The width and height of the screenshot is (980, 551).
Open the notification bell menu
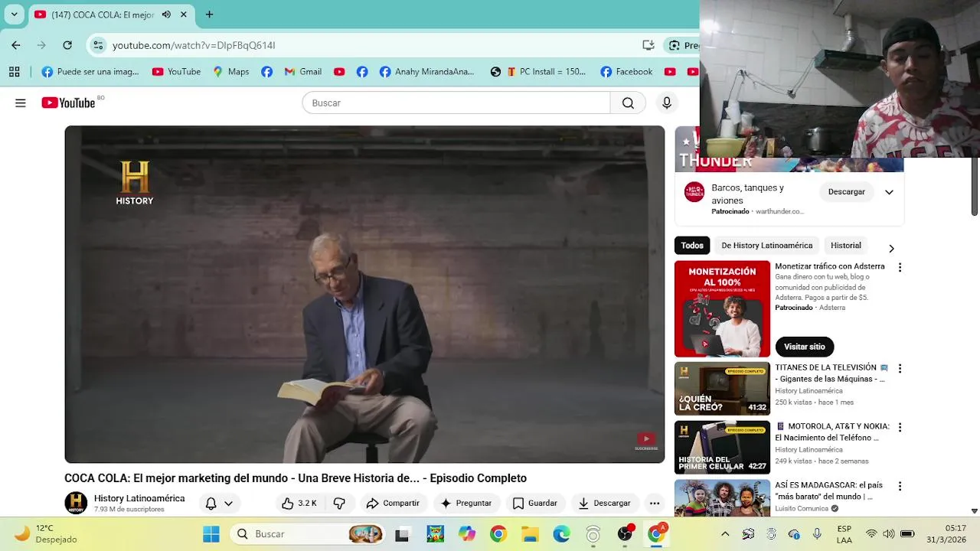click(x=219, y=503)
